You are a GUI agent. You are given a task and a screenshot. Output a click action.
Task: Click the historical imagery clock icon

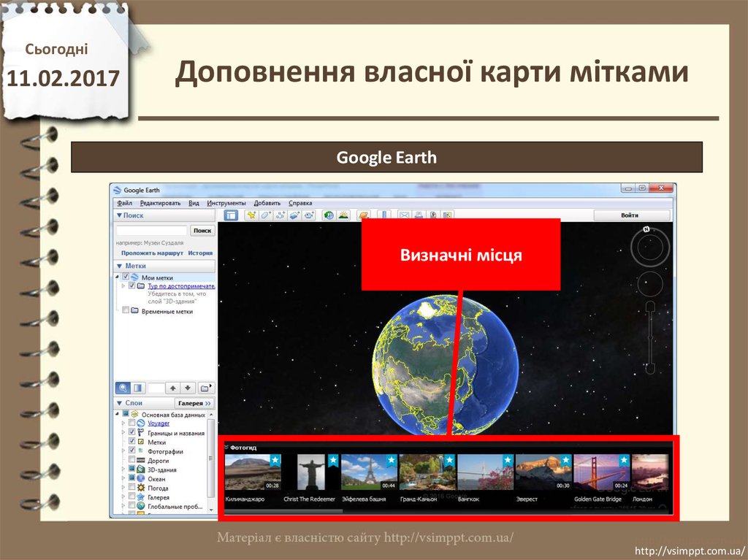[328, 215]
